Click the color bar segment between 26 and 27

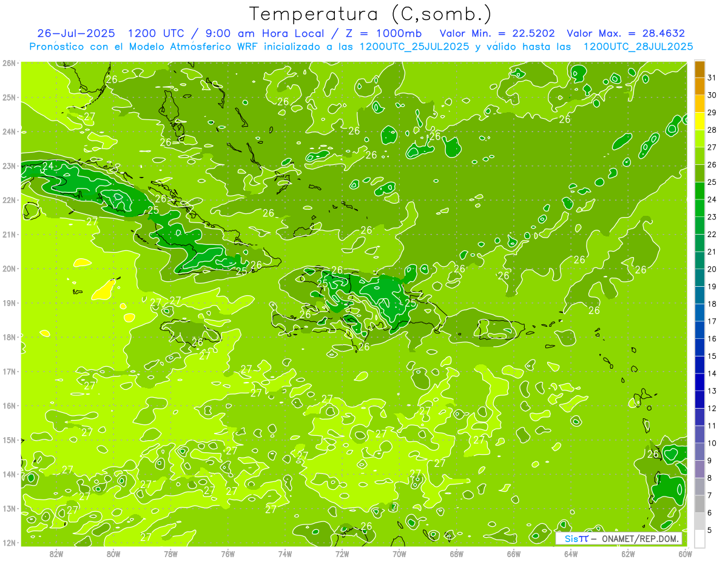click(x=699, y=156)
